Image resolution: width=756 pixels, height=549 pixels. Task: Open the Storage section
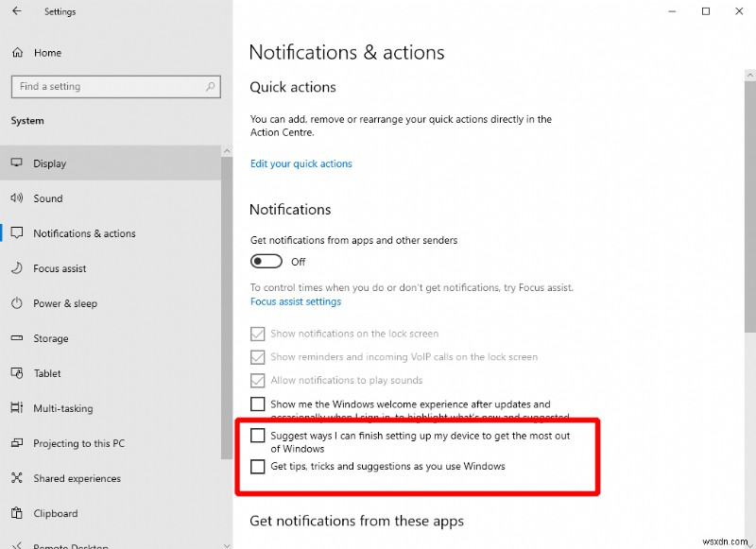coord(52,338)
